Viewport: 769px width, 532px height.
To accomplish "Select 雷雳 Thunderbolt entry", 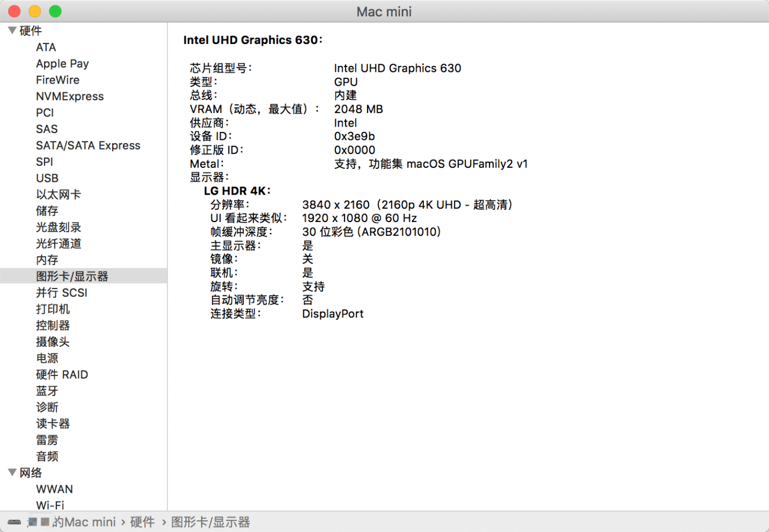I will coord(47,440).
